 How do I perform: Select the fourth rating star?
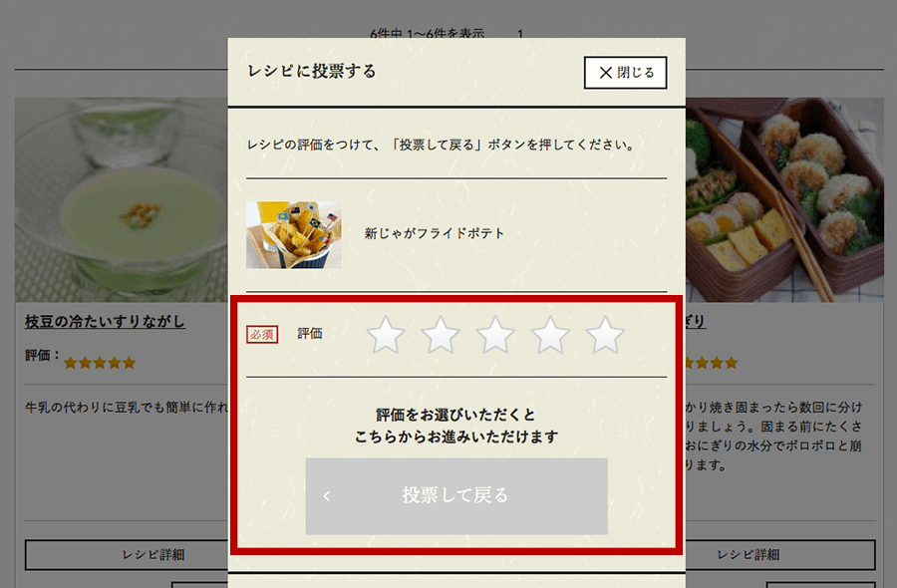pos(550,335)
